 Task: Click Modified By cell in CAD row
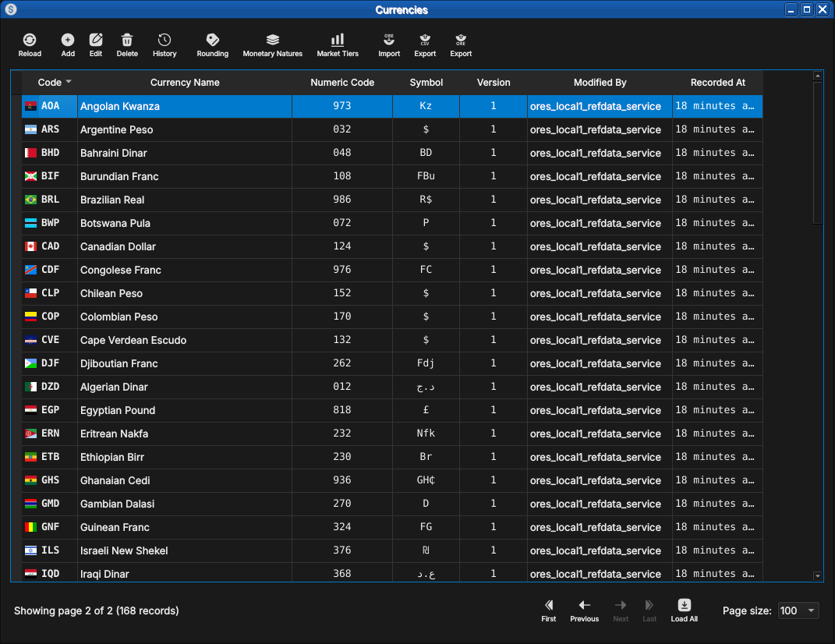(x=600, y=246)
